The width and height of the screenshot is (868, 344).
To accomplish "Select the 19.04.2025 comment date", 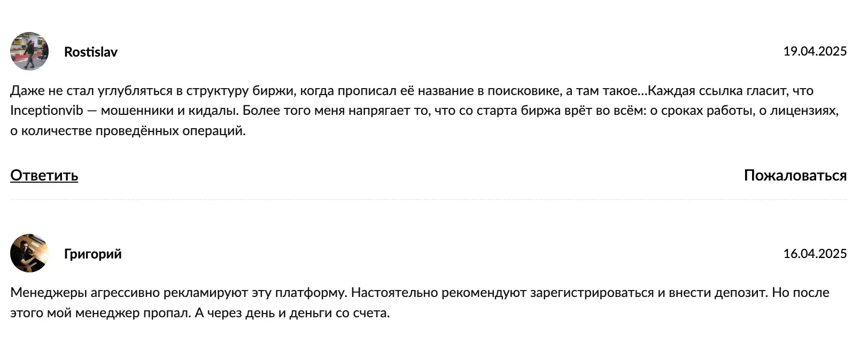I will (x=815, y=51).
